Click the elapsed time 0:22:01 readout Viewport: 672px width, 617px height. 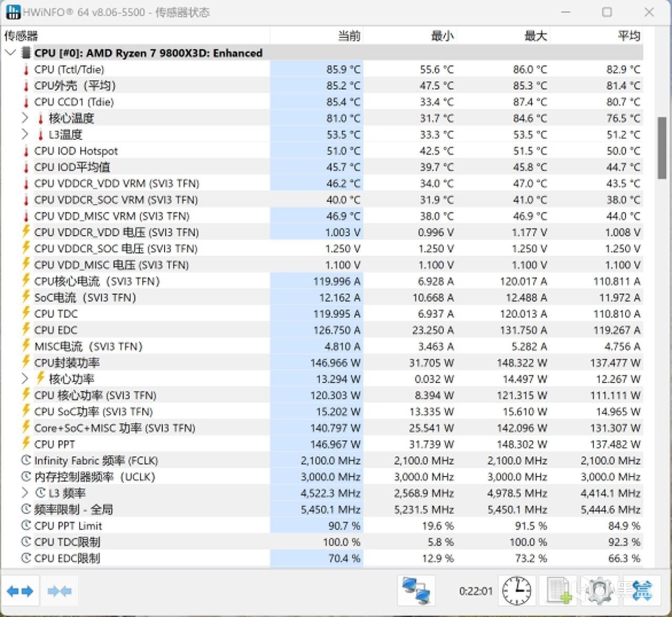(476, 591)
